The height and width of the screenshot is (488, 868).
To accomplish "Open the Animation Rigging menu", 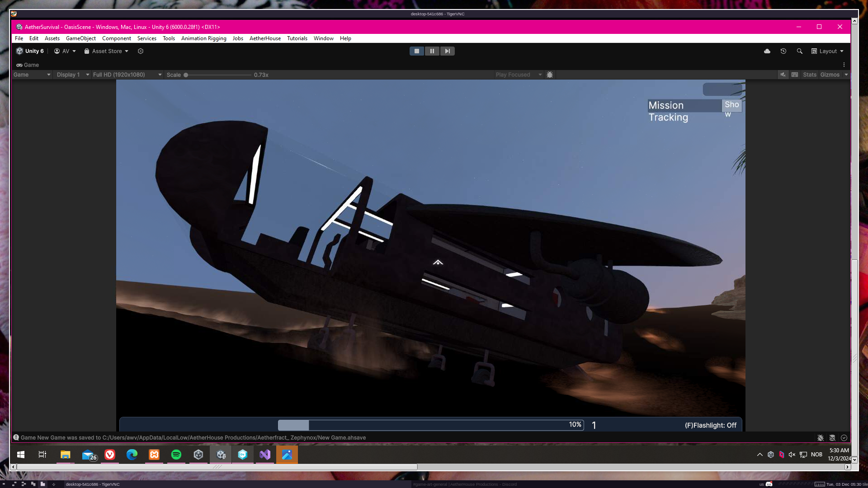I will click(x=203, y=38).
